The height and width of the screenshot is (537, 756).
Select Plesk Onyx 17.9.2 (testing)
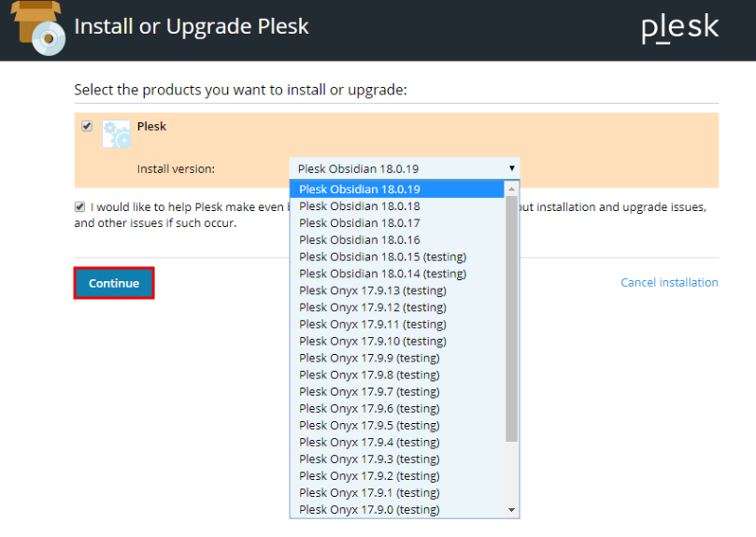click(x=397, y=475)
